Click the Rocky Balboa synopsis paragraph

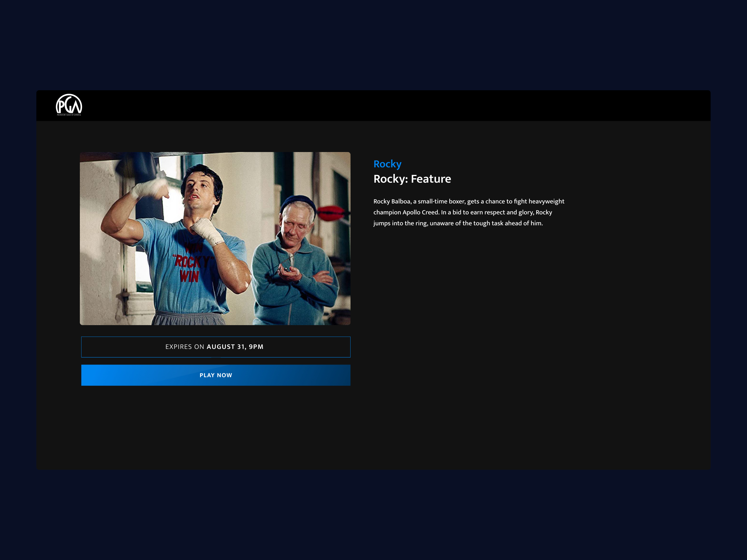469,212
